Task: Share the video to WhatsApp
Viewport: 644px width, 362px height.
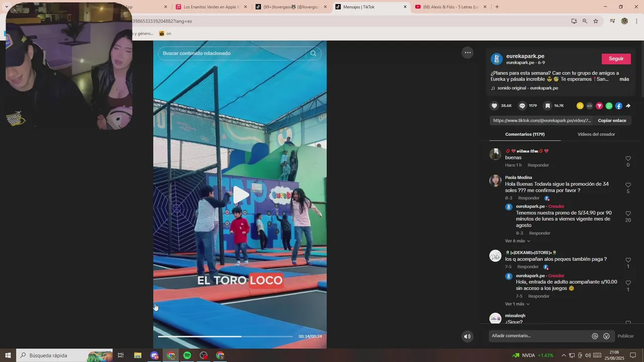Action: click(609, 106)
